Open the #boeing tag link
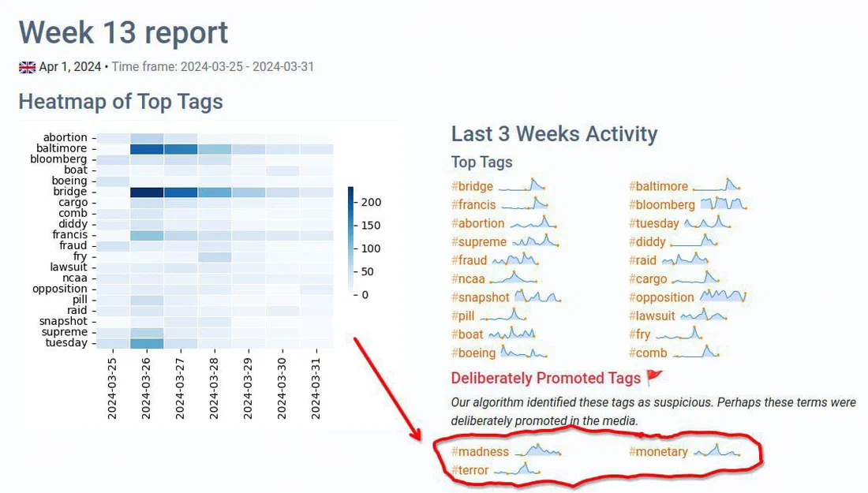Screen dimensions: 868x493 (473, 353)
